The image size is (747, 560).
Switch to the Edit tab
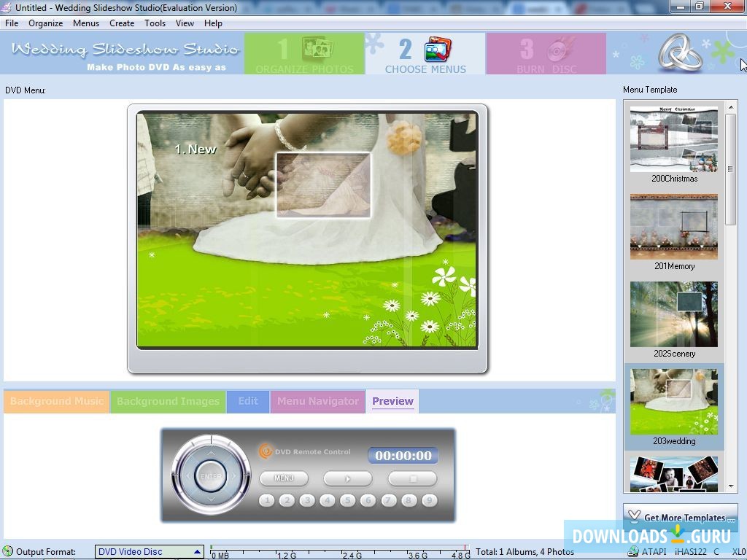[248, 402]
